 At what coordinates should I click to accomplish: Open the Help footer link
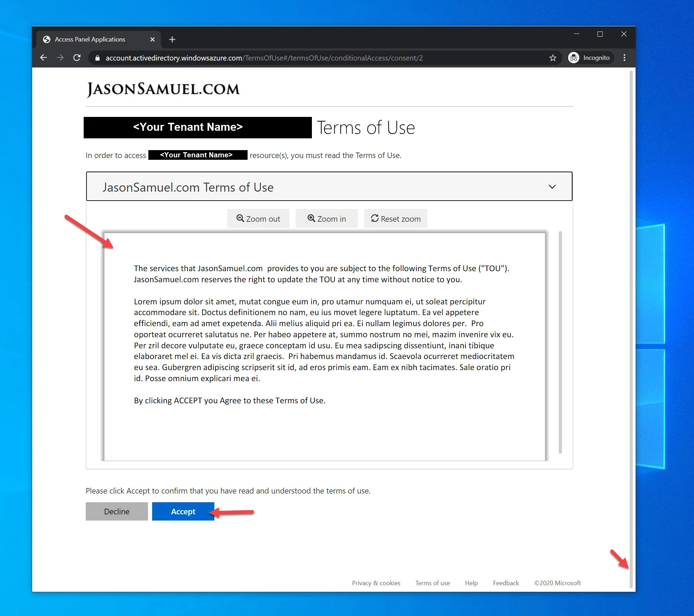[x=471, y=583]
